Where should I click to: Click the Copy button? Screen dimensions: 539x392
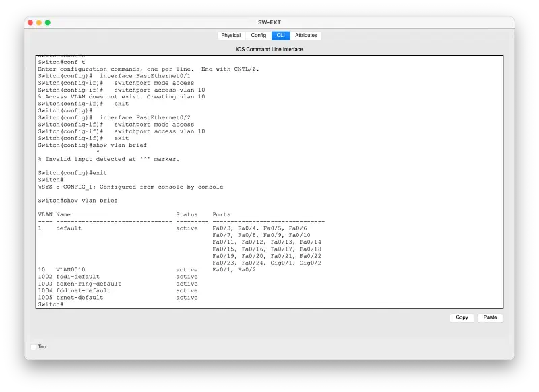pos(462,317)
